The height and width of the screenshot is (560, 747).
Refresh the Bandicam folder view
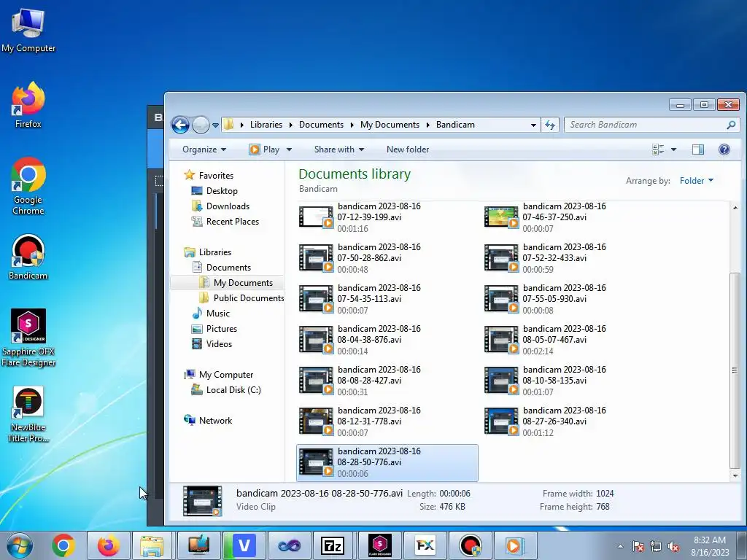tap(550, 125)
